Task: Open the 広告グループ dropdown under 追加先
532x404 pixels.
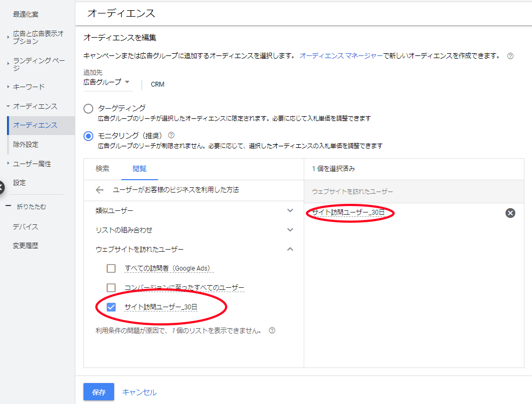Action: click(x=107, y=82)
